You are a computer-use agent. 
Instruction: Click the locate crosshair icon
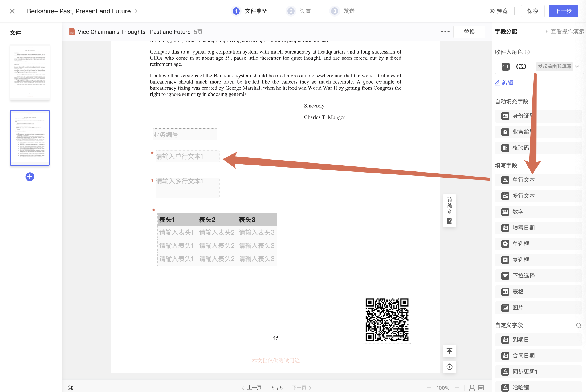449,367
